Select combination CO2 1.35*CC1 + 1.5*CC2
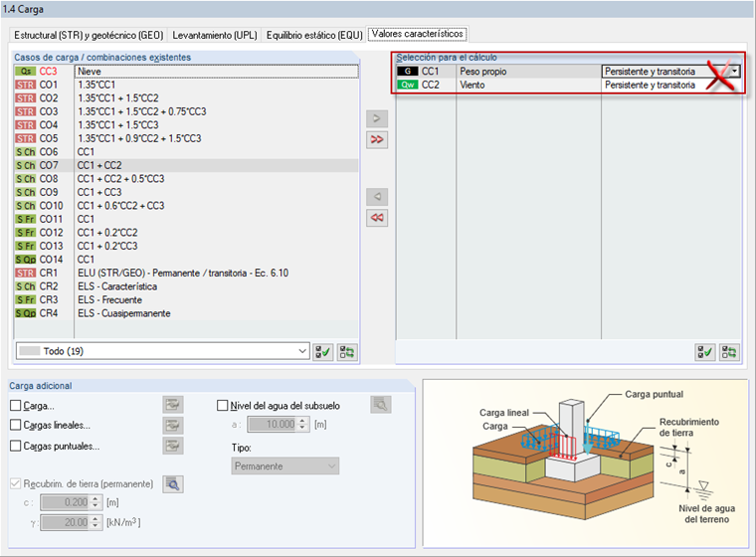 [x=187, y=98]
